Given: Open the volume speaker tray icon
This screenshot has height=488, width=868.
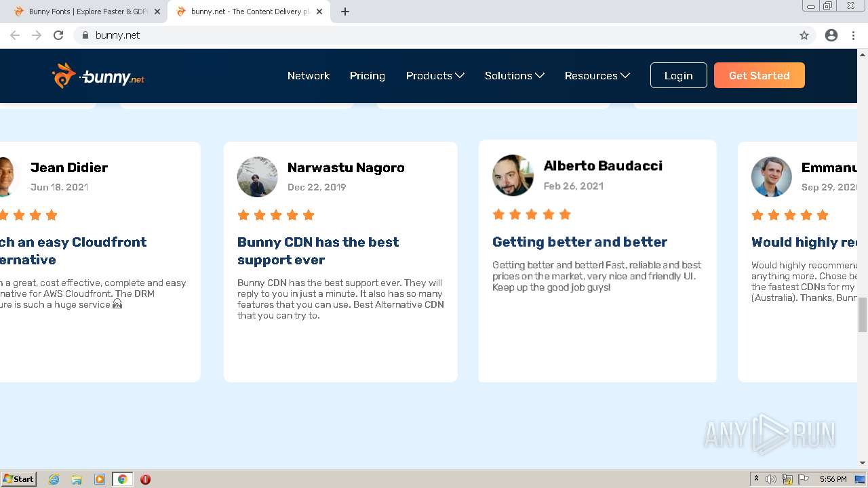Looking at the screenshot, I should pos(771,479).
